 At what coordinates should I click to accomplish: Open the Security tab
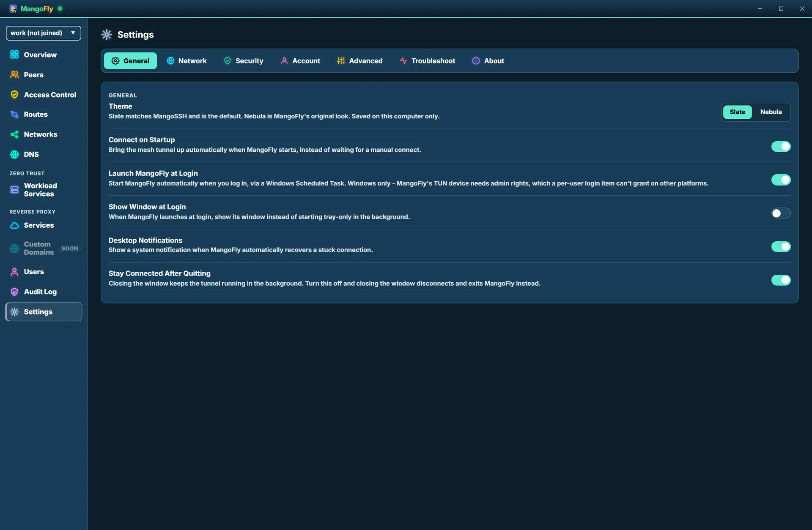point(244,61)
